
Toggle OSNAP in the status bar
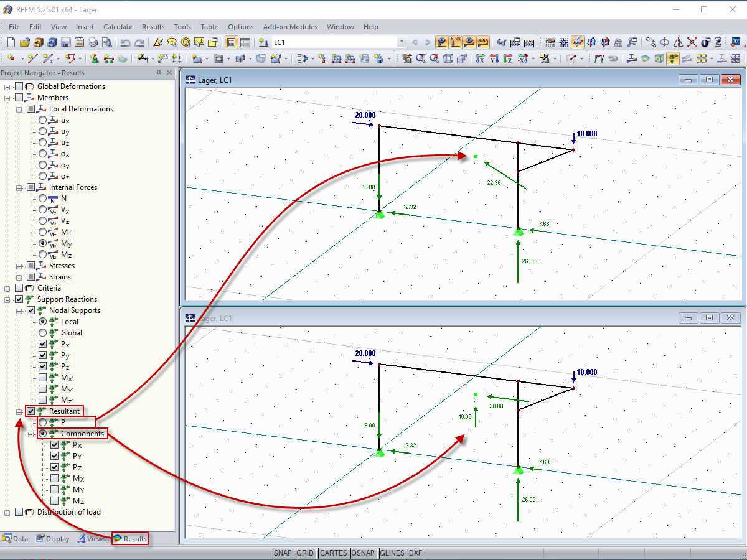363,553
